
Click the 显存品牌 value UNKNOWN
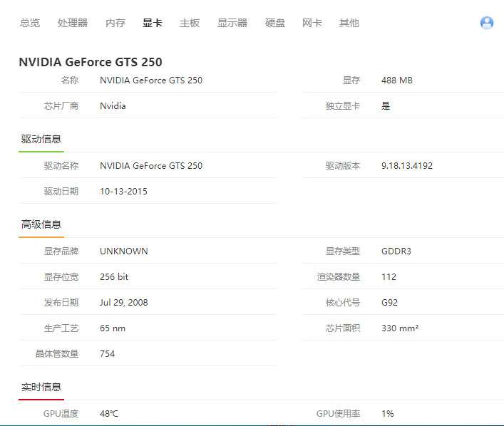tap(124, 251)
